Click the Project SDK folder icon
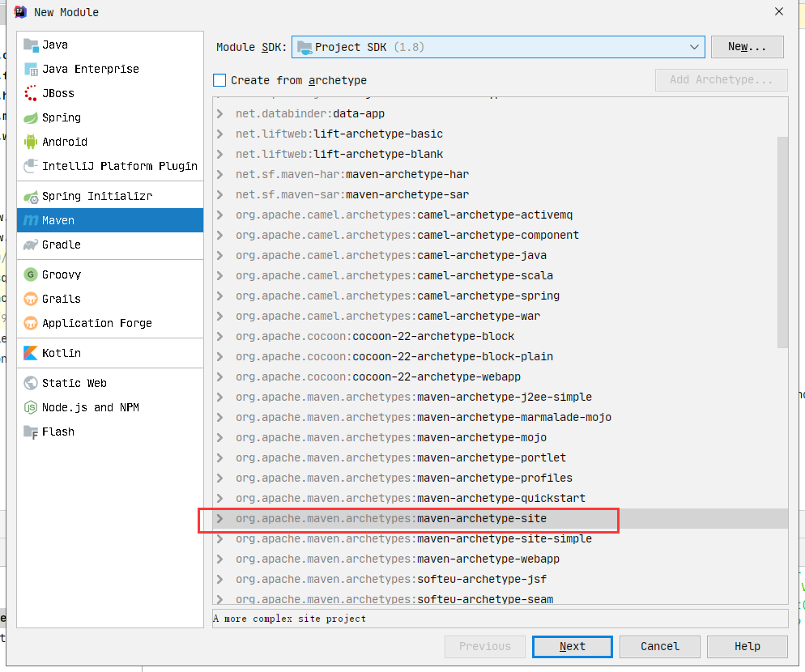This screenshot has width=805, height=672. (305, 47)
